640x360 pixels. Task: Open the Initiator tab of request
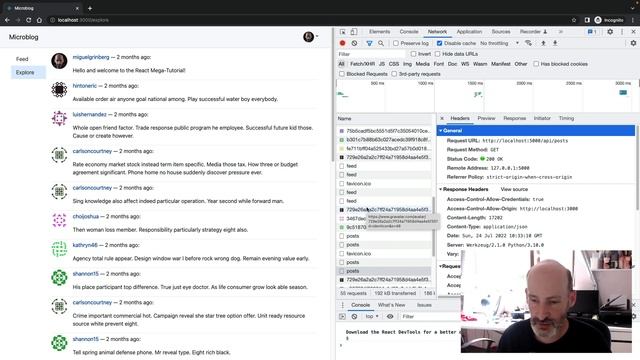[x=542, y=118]
